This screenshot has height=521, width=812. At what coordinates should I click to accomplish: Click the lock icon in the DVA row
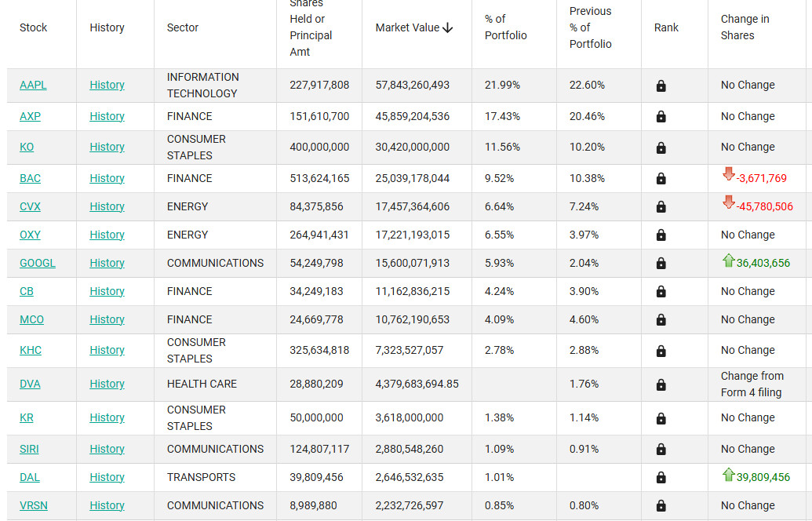click(661, 384)
